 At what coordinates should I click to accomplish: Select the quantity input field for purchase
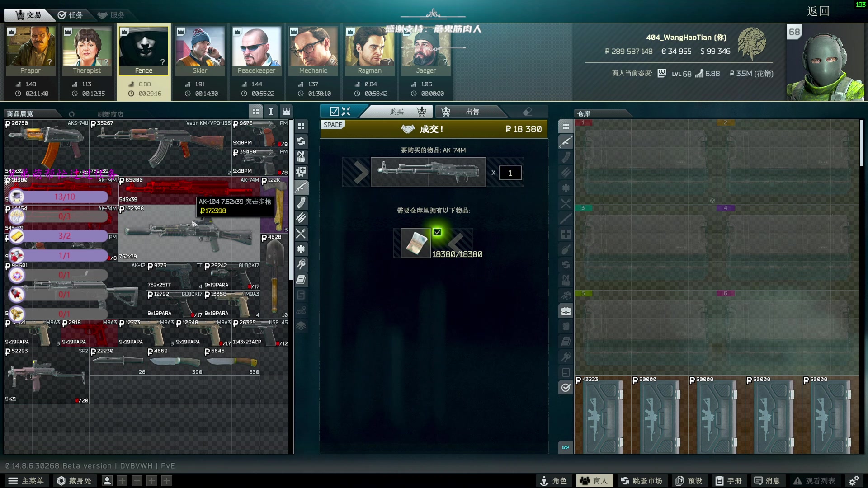(x=509, y=173)
